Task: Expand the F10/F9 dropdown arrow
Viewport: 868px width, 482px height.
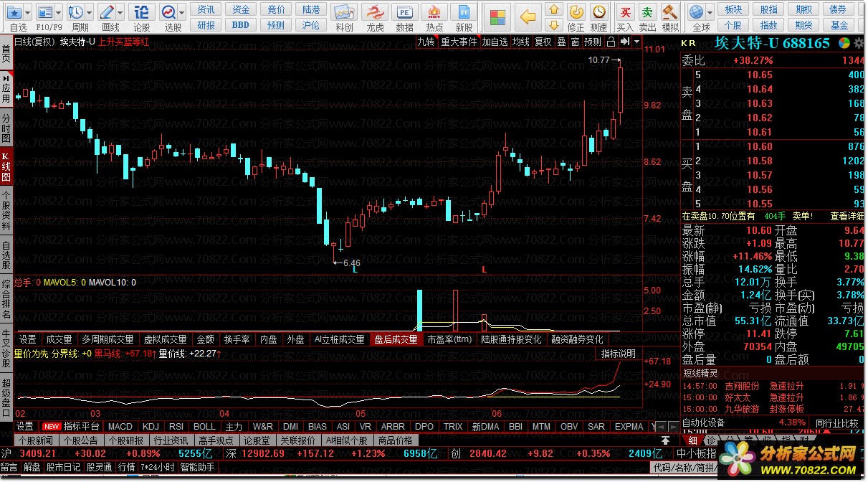Action: (58, 11)
